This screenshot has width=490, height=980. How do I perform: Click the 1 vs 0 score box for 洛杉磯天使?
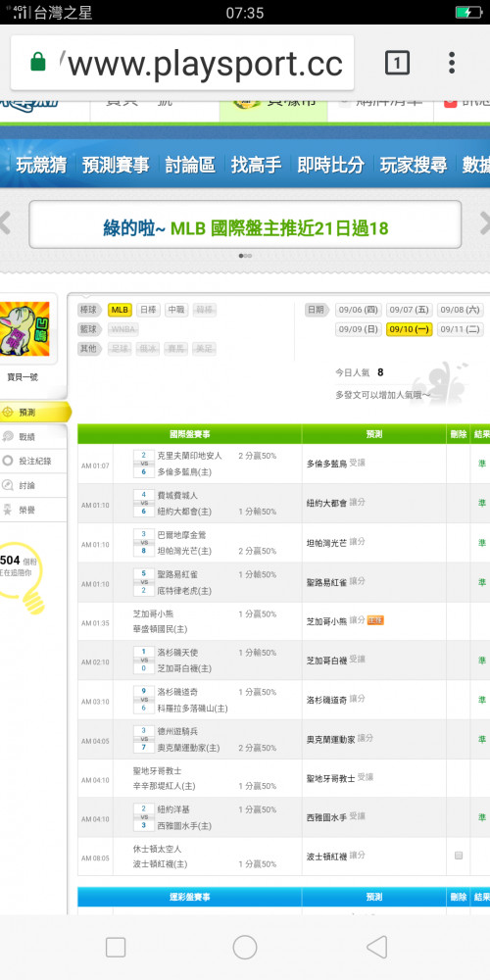(x=144, y=660)
